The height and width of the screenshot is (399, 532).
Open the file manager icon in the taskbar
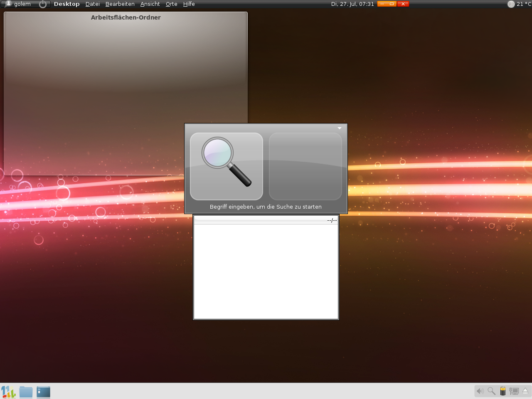[x=43, y=391]
